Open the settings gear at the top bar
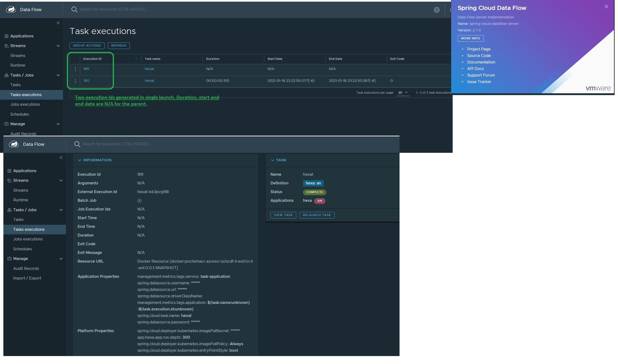 click(x=437, y=10)
